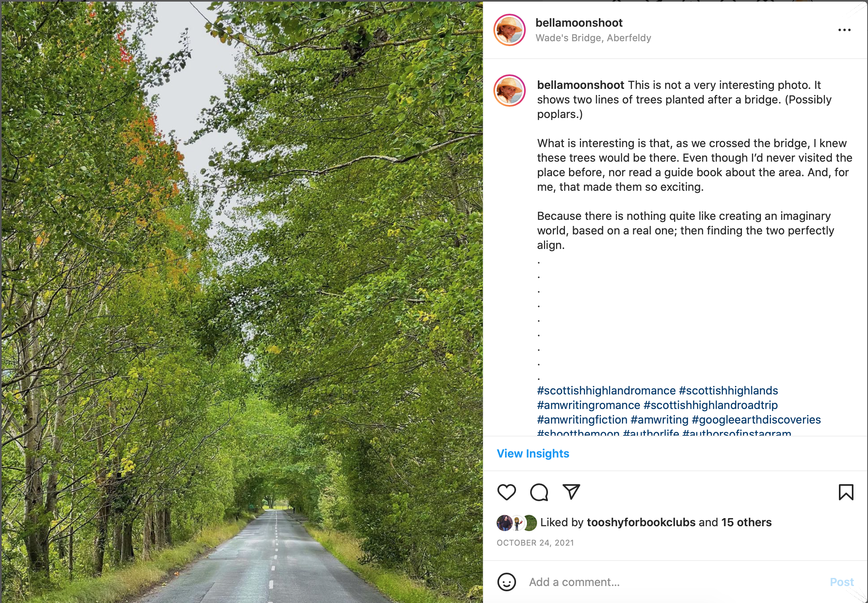This screenshot has height=603, width=868.
Task: Open the emoji picker smiley icon
Action: (506, 582)
